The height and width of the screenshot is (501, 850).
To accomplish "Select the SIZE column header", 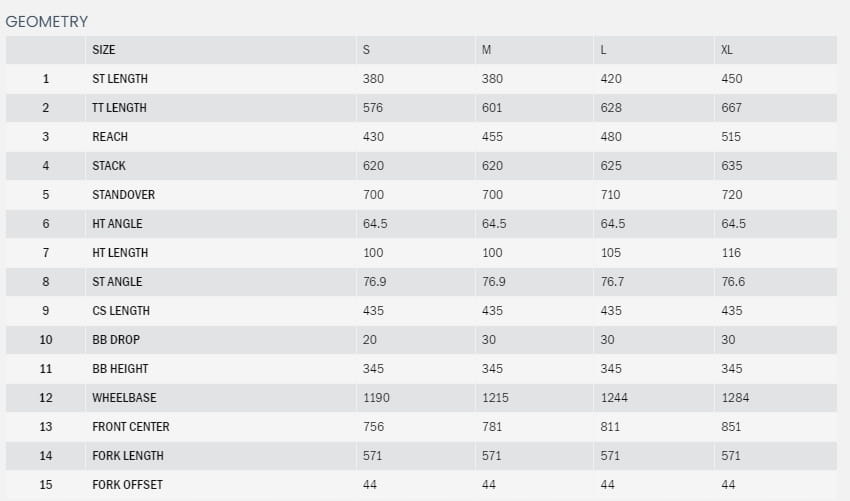I will click(104, 50).
